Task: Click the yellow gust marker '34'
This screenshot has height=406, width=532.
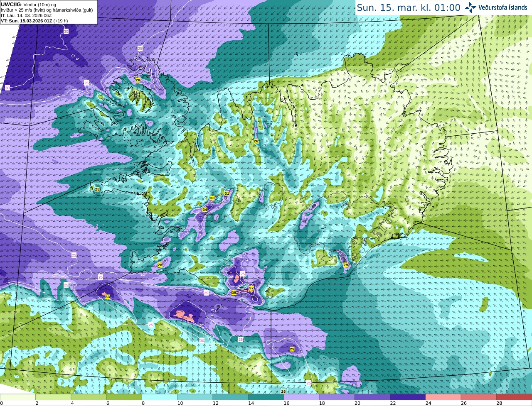Action: [205, 210]
